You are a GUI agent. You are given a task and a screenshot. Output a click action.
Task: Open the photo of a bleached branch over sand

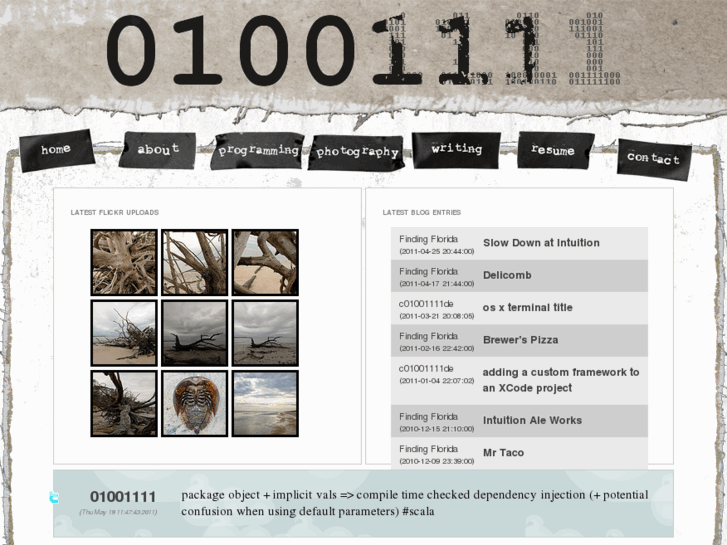[265, 263]
